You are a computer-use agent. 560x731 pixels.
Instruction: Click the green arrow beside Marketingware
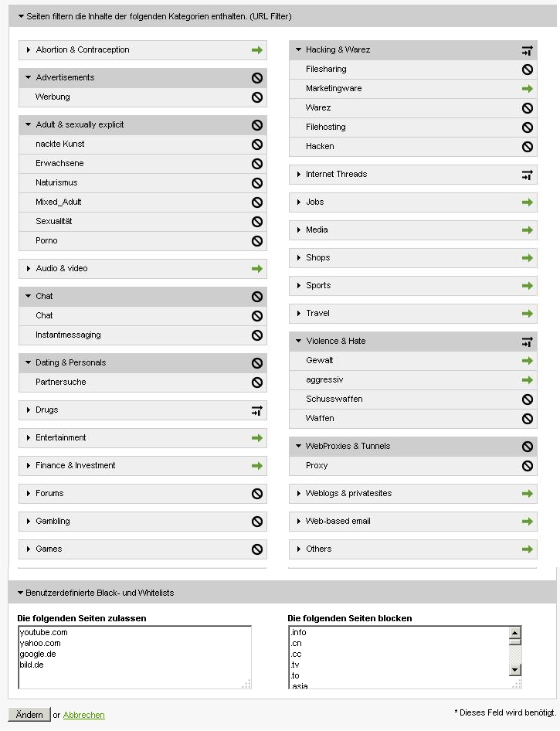(527, 89)
